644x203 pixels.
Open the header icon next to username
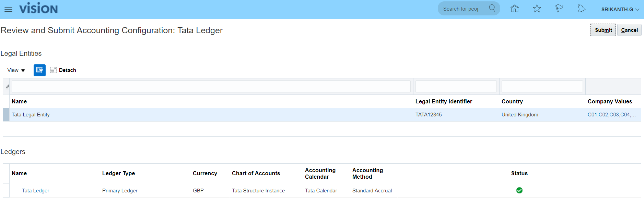581,9
